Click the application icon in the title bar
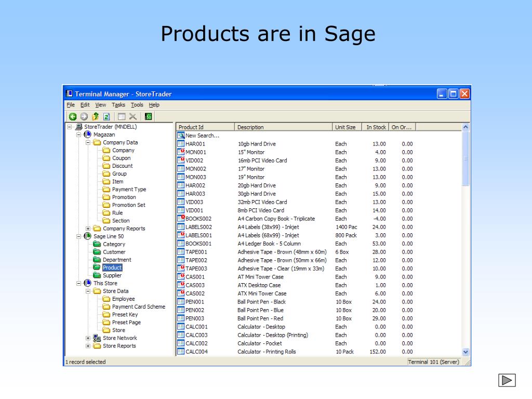532x399 pixels. pyautogui.click(x=70, y=94)
